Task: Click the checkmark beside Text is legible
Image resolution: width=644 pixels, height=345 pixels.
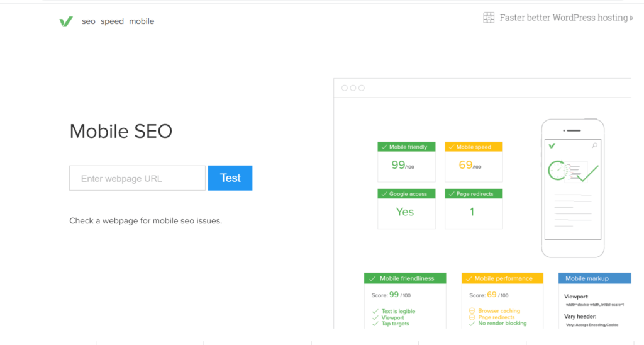Action: click(375, 311)
